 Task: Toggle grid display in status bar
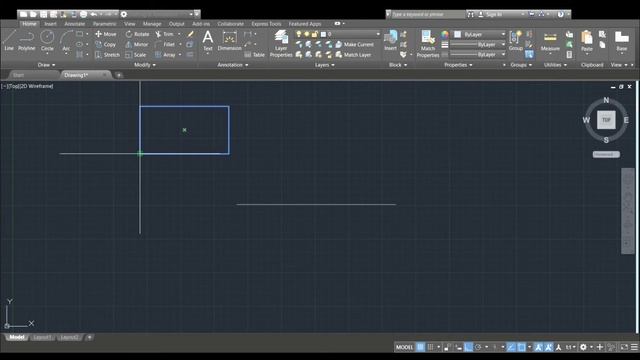[420, 347]
